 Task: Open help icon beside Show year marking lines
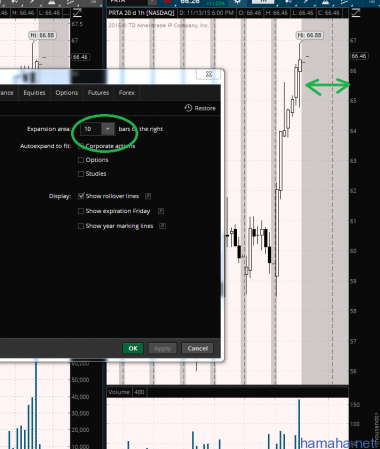(162, 226)
